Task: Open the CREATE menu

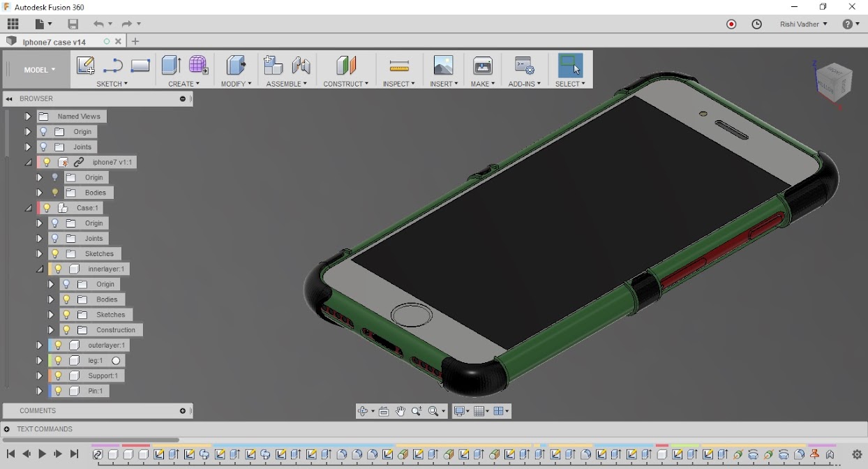Action: coord(184,84)
